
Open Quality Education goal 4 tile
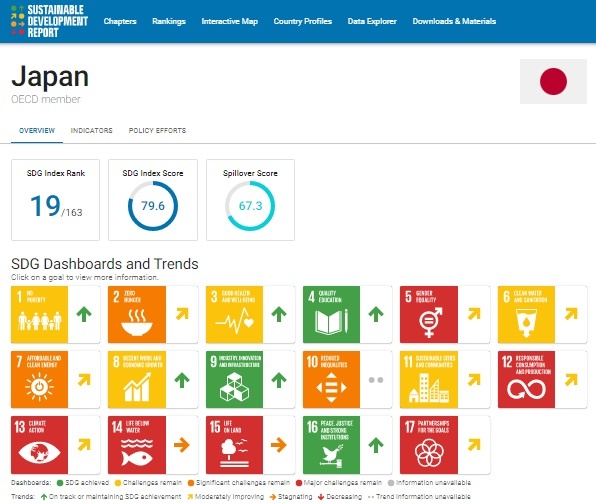pos(347,314)
